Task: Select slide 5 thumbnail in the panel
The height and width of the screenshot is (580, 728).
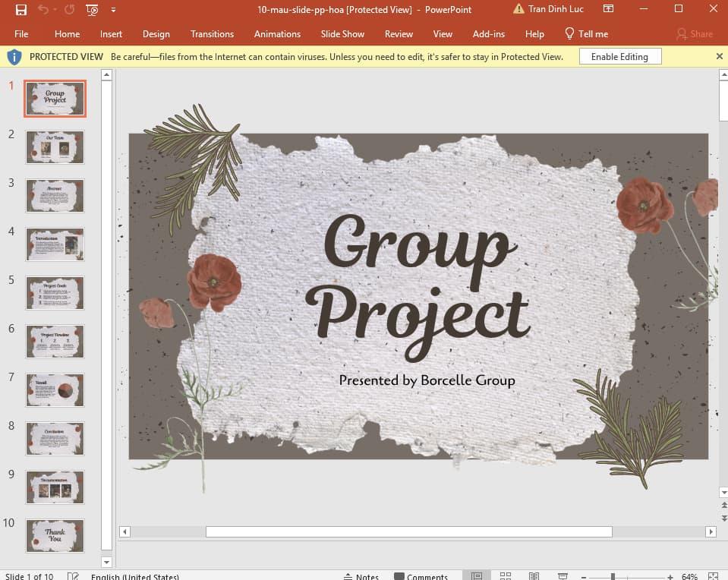Action: click(55, 293)
